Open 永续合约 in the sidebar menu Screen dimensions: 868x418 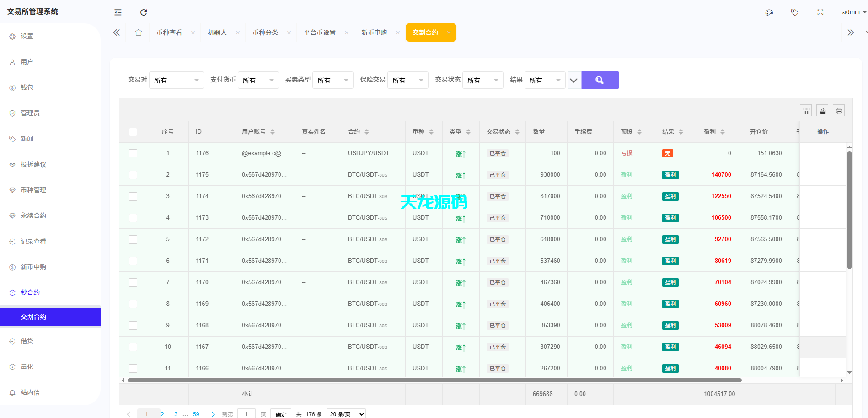34,215
